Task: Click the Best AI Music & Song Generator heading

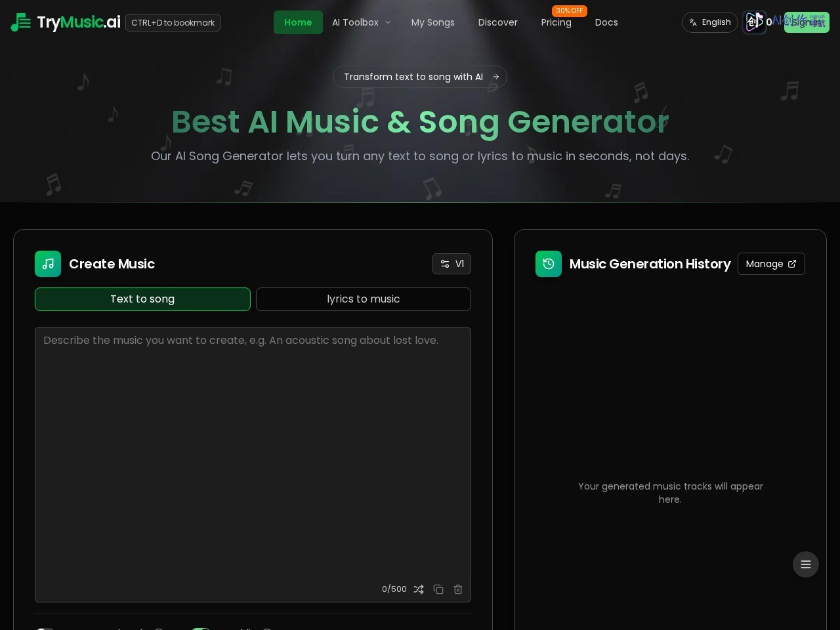Action: coord(420,122)
